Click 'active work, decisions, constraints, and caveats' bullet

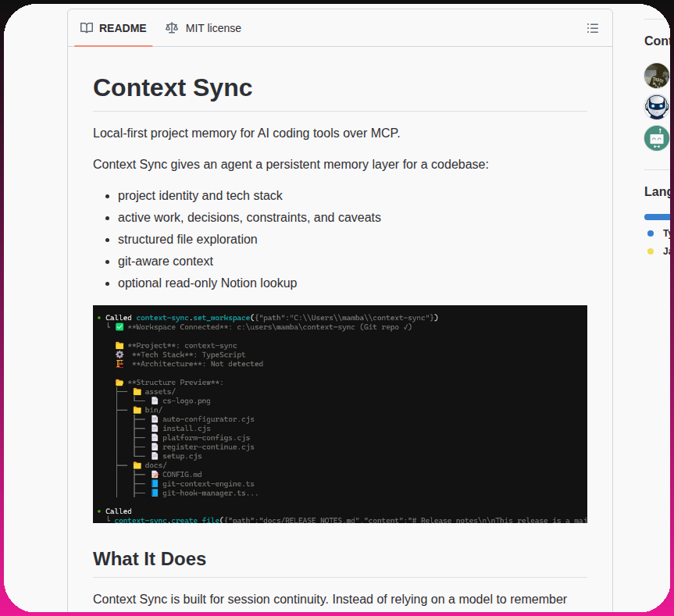(x=249, y=217)
